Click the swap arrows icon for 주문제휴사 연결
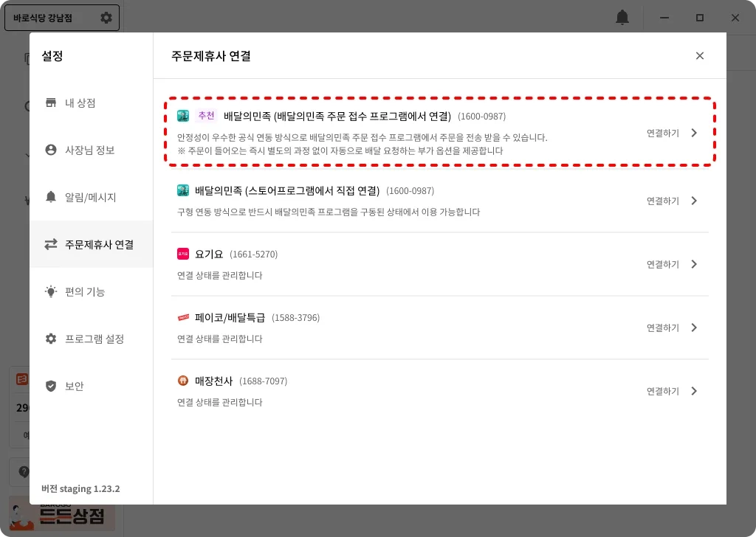 click(51, 244)
